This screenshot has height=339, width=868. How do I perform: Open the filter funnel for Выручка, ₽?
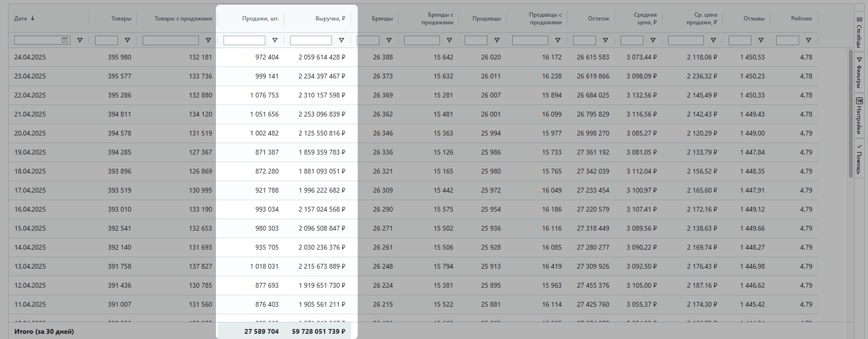(x=341, y=40)
